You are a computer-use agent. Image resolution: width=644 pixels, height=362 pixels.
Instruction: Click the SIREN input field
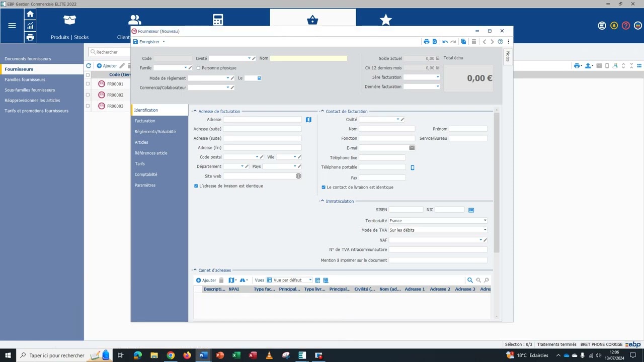[x=406, y=210]
